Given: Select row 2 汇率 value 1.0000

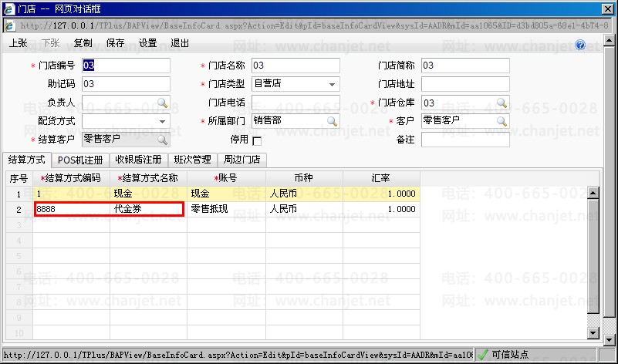Looking at the screenshot, I should (x=381, y=209).
